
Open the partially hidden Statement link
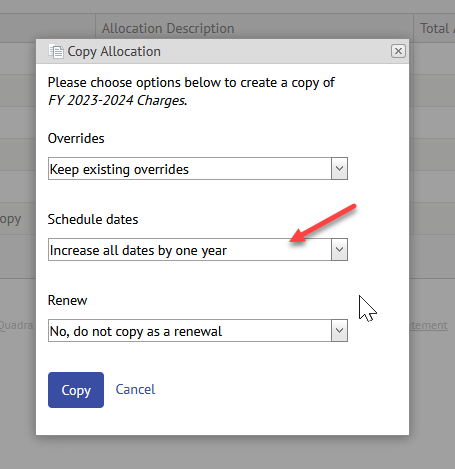pos(428,325)
